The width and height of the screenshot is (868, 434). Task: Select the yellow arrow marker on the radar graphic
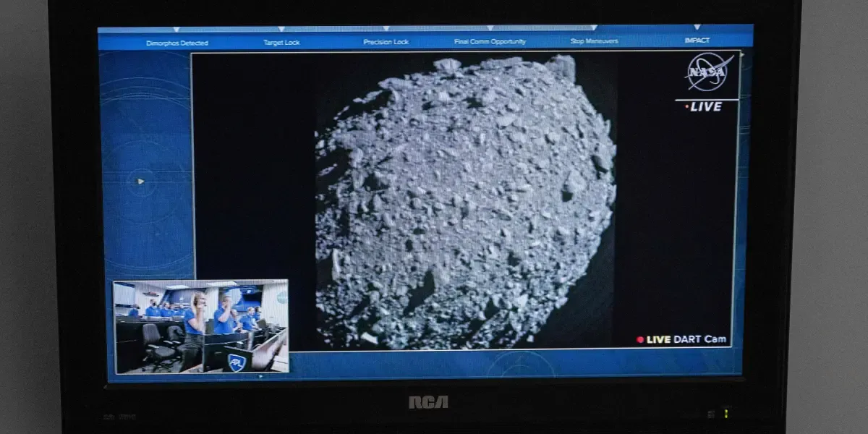[139, 181]
